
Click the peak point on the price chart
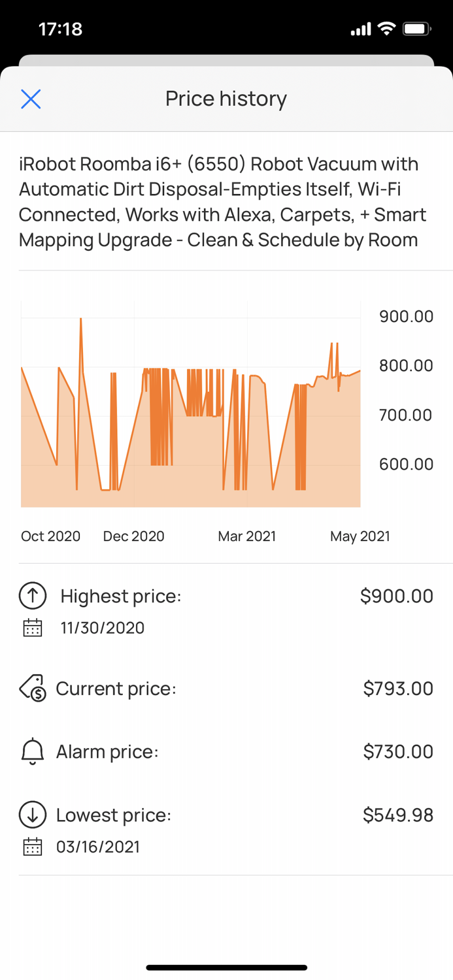point(80,319)
